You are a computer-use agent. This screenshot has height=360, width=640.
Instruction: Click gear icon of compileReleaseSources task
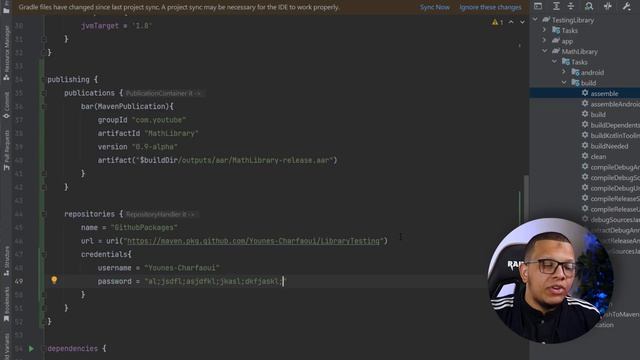pyautogui.click(x=585, y=198)
